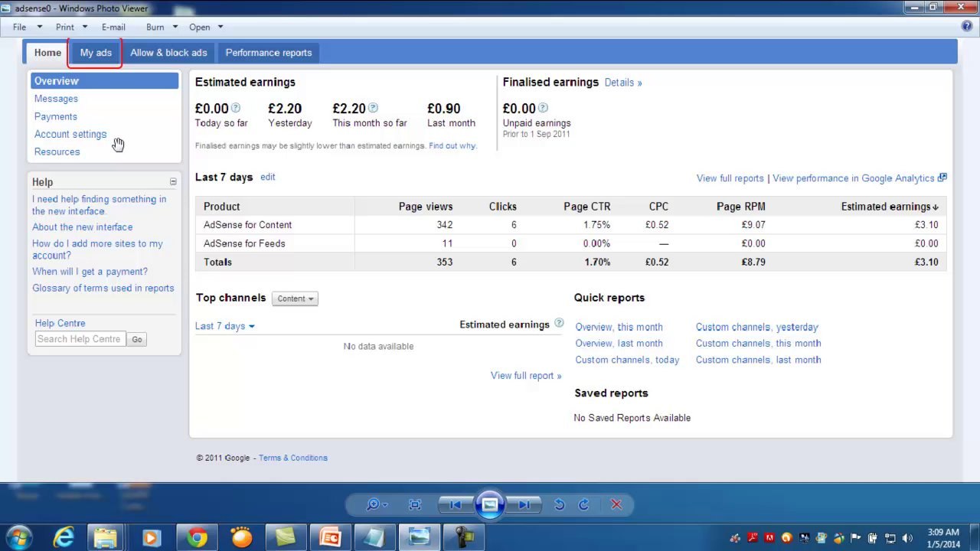Open Custom channels, this month quick report

(x=759, y=344)
